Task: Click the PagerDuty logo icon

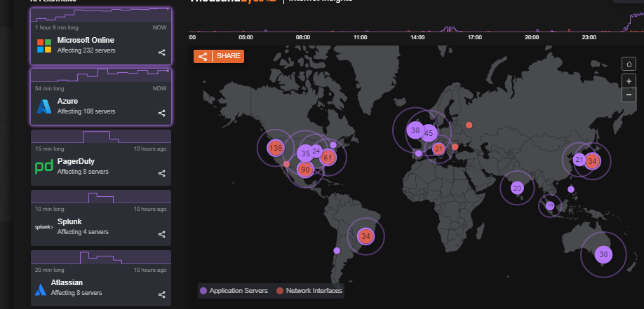Action: pyautogui.click(x=44, y=167)
